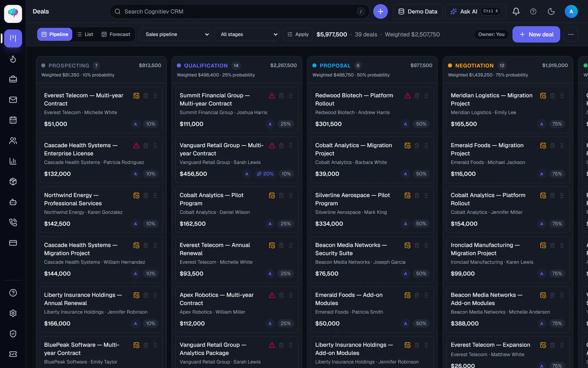
Task: Click the drag handle on Cobalt Analytics Pilot Program
Action: pos(291,195)
